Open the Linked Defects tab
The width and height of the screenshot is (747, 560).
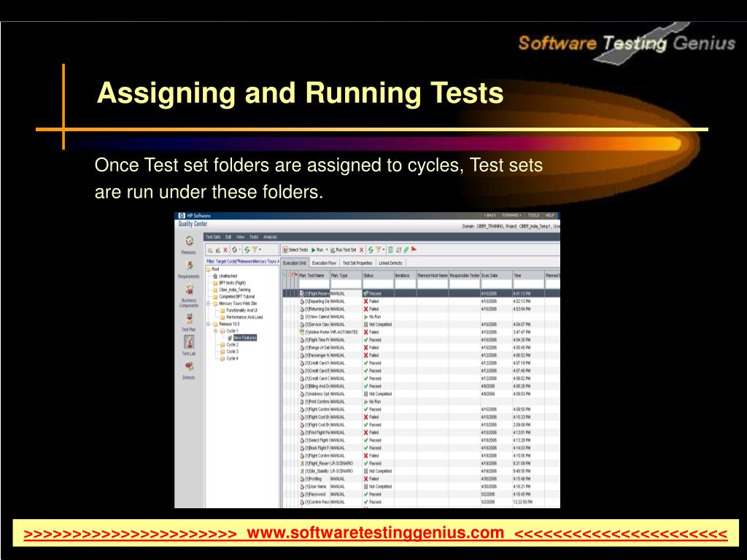(390, 262)
